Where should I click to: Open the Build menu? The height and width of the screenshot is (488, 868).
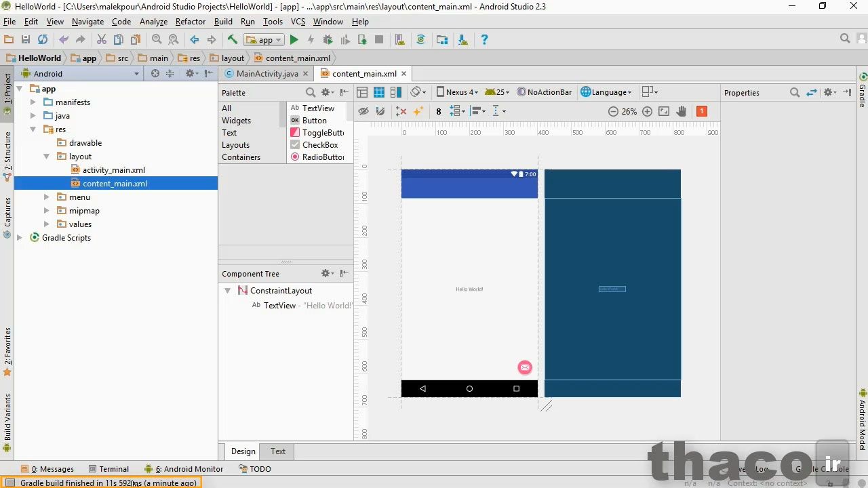click(x=223, y=22)
